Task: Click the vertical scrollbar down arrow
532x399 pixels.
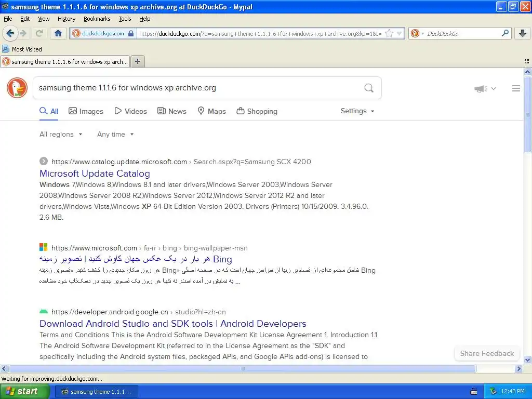Action: 527,361
